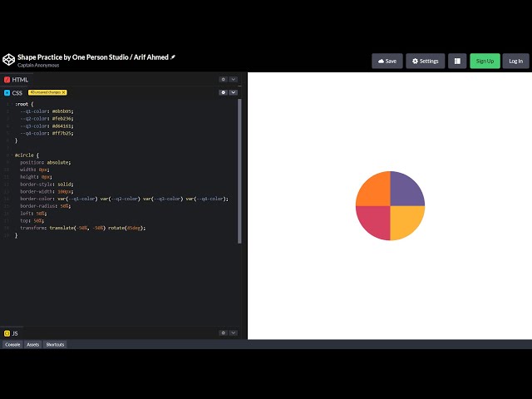
Task: Click the --q3-color value #d64161
Action: pyautogui.click(x=62, y=126)
